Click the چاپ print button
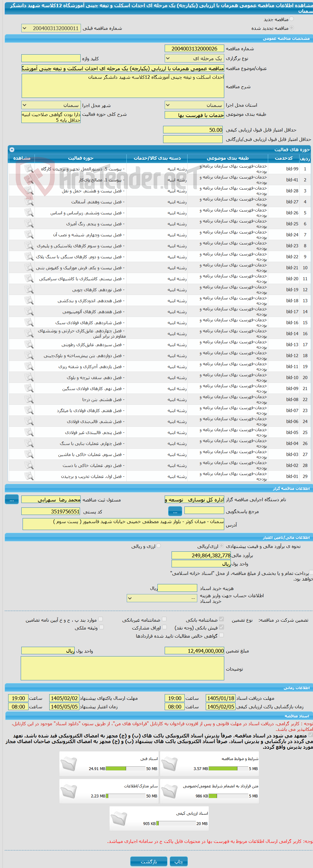Image resolution: width=313 pixels, height=868 pixels. [x=178, y=861]
